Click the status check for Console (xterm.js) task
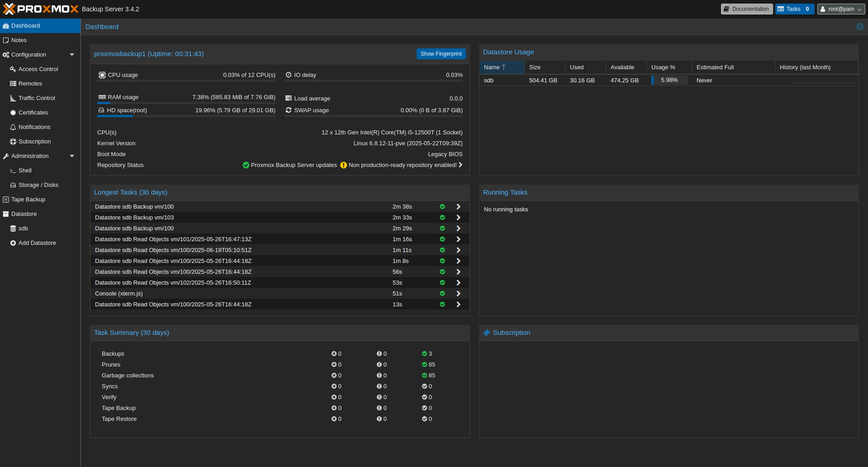 442,294
